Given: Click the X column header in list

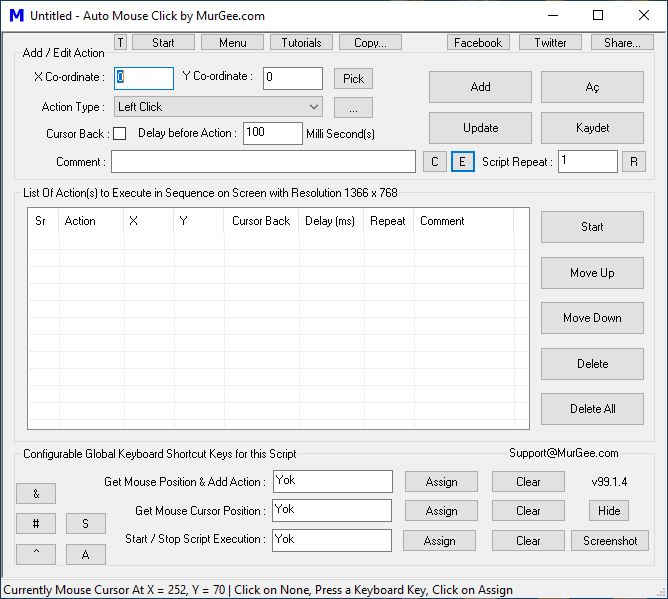Looking at the screenshot, I should [149, 221].
